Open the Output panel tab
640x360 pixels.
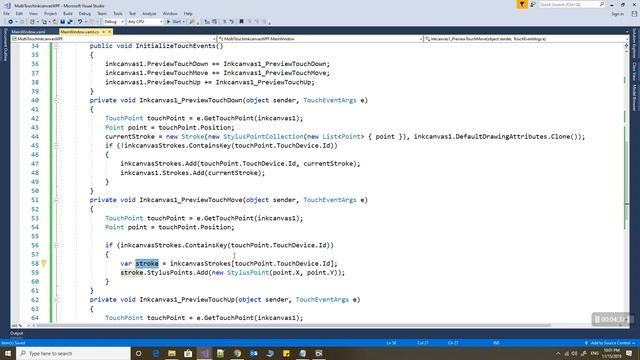click(17, 333)
